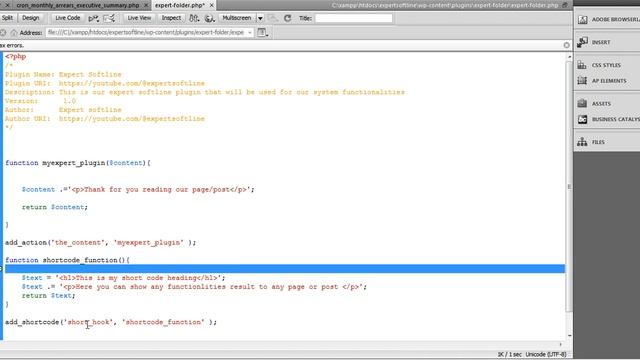Click the 'Thank for you reading' $content line
This screenshot has width=640, height=360.
138,189
